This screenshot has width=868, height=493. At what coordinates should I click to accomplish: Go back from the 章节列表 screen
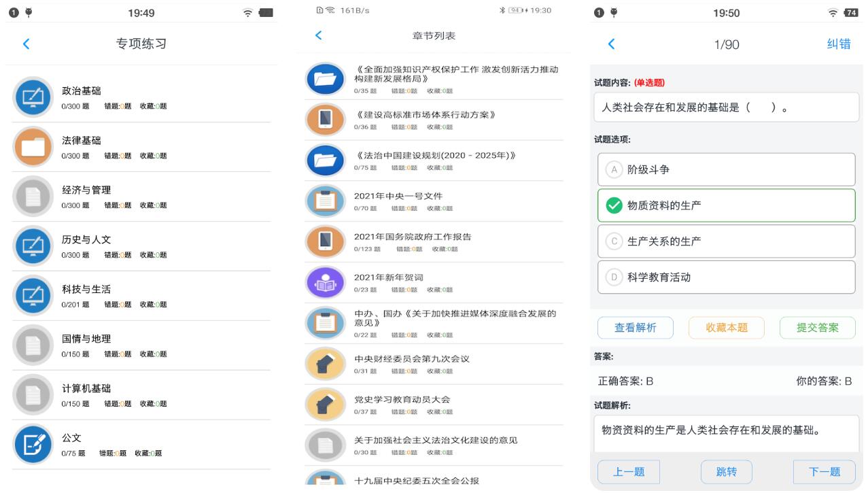pyautogui.click(x=319, y=35)
